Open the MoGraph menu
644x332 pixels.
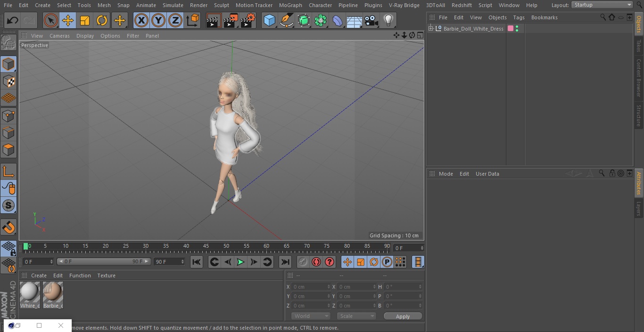[x=290, y=5]
